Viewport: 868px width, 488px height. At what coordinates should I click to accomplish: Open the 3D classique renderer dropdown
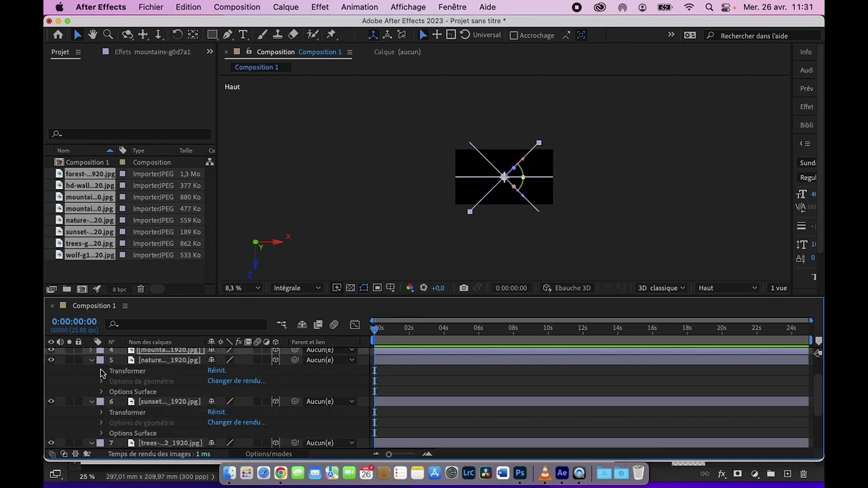(661, 288)
